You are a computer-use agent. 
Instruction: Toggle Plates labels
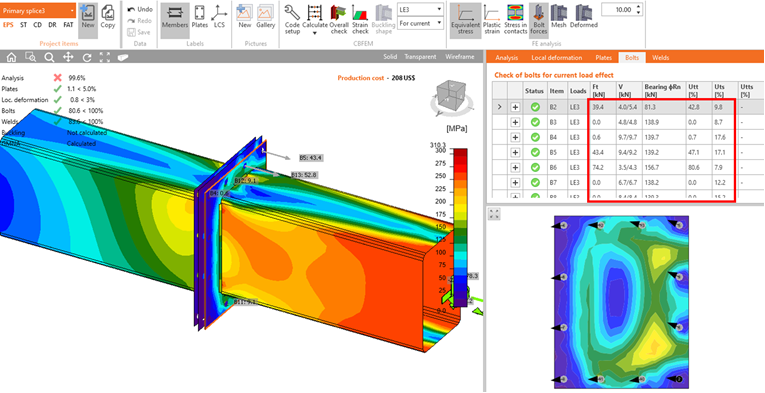tap(200, 18)
